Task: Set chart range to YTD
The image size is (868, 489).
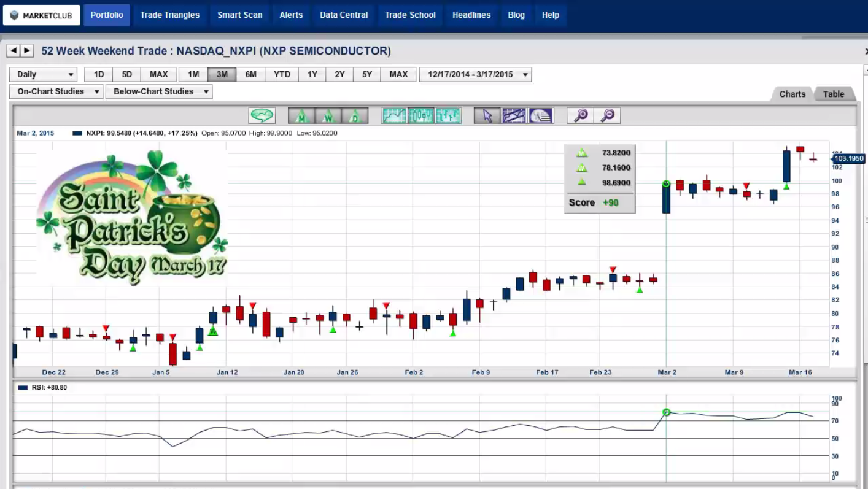Action: tap(282, 74)
